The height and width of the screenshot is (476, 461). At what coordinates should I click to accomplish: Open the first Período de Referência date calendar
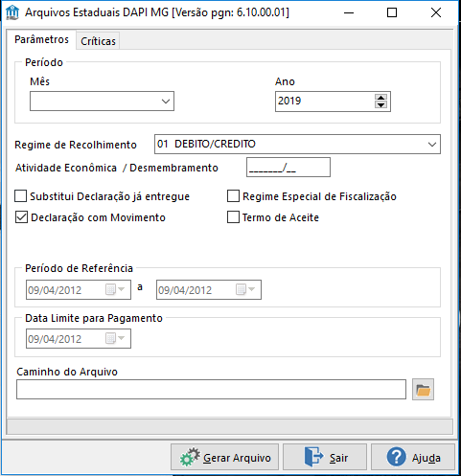115,290
